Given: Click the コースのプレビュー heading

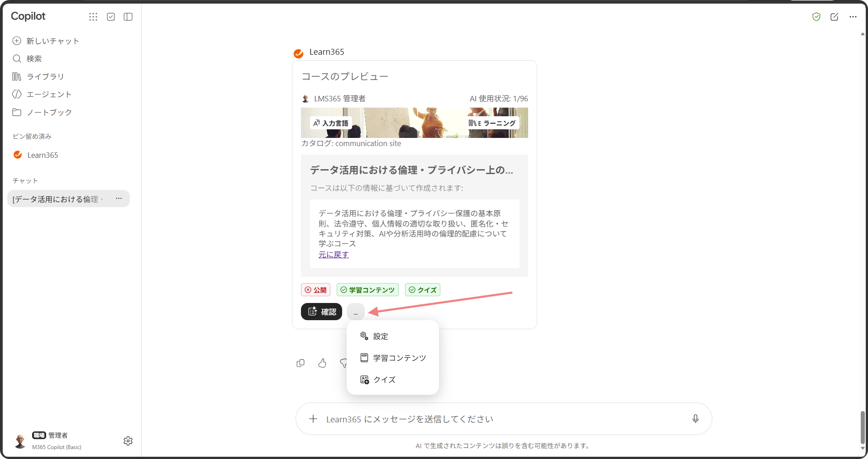Looking at the screenshot, I should coord(345,76).
